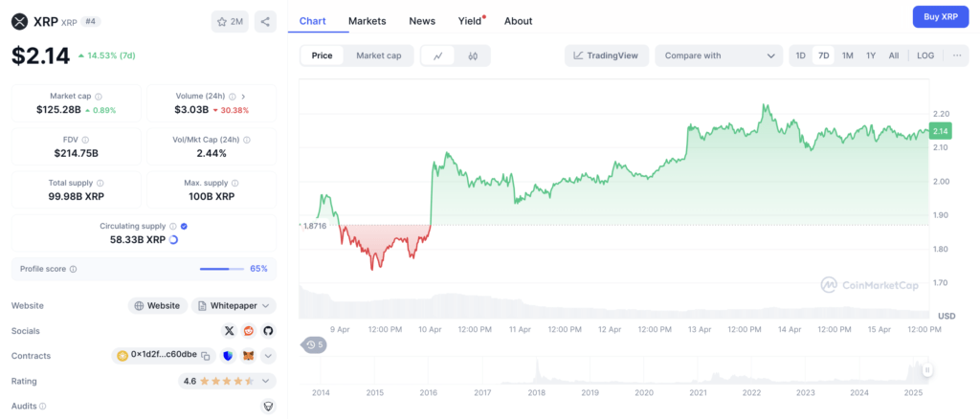Click the Audits info icon
Viewport: 980px width, 419px height.
coord(43,406)
